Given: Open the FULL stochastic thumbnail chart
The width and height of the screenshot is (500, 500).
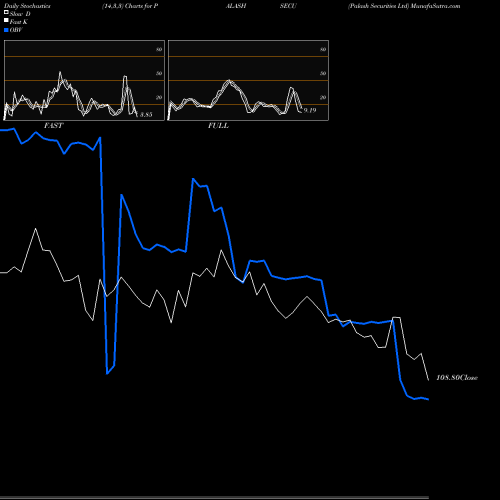Looking at the screenshot, I should point(248,80).
